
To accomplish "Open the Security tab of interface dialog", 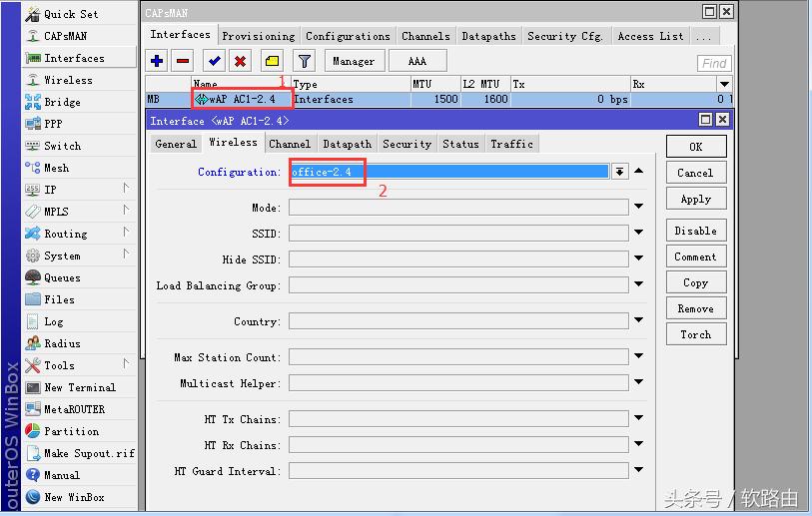I will (x=406, y=144).
